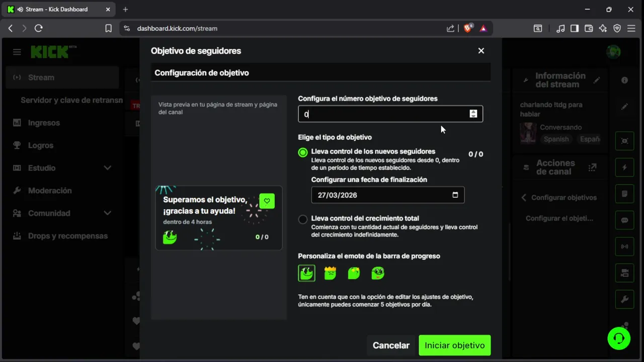Open the green support headset chat button
This screenshot has width=644, height=362.
[618, 338]
